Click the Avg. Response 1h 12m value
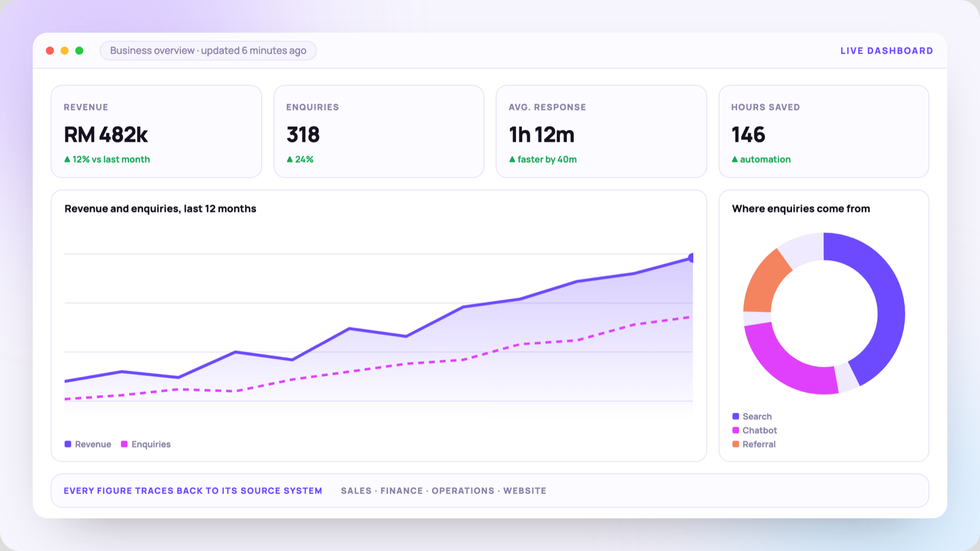Screen dimensions: 980x551 point(542,134)
